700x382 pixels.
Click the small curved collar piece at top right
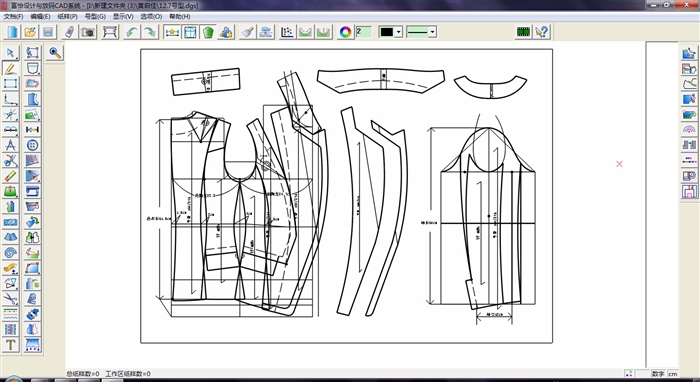(x=490, y=87)
